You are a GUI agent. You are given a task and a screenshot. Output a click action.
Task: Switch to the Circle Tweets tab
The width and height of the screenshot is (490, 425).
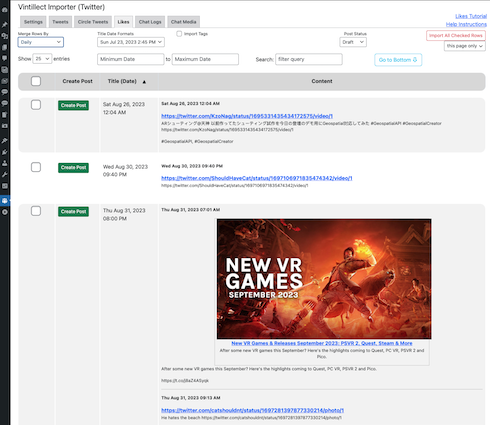93,22
